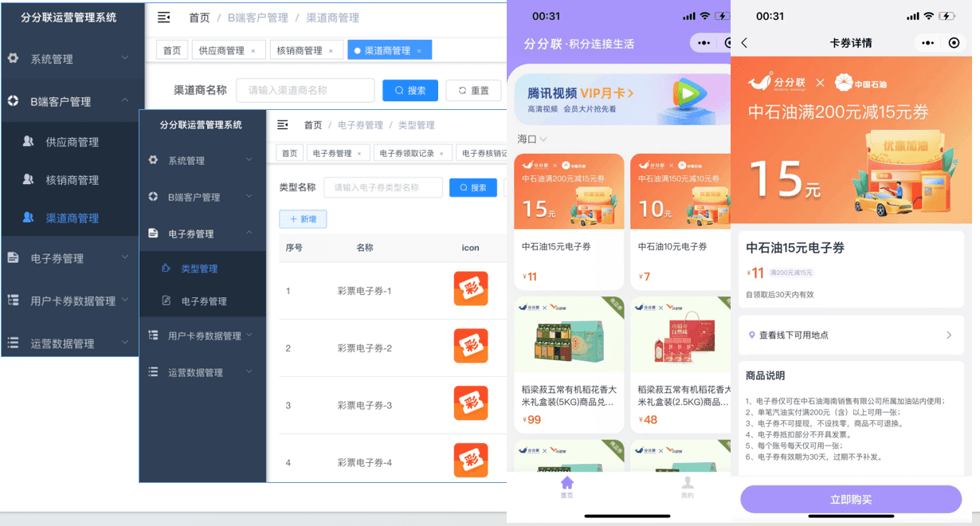Click the edit icon beside the 电子券管理 submenu
Viewport: 980px width, 526px height.
(x=166, y=300)
